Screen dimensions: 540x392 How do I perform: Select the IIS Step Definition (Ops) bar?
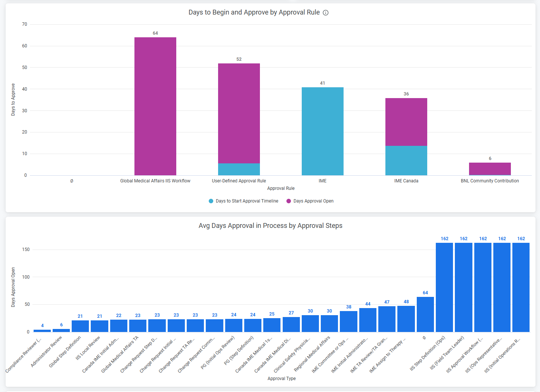[444, 287]
